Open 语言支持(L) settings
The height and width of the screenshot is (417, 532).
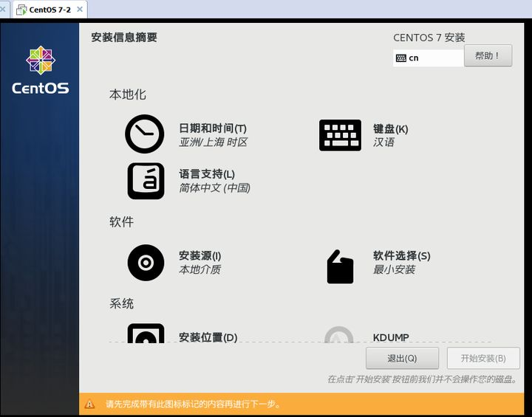point(207,174)
